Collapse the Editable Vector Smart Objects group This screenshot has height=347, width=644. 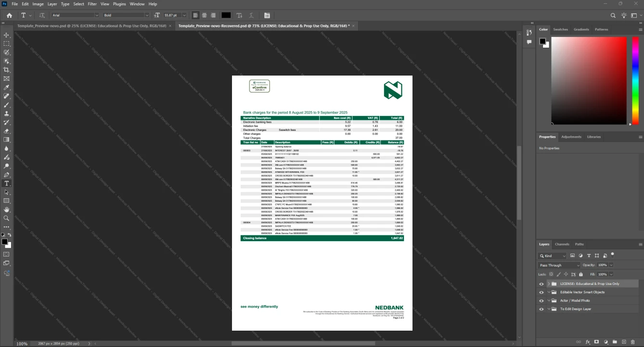[549, 292]
